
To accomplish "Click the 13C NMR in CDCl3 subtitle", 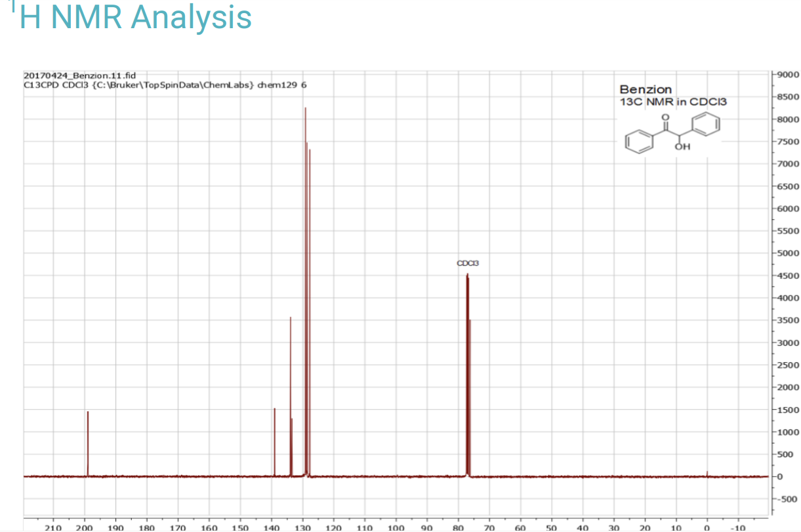I will [672, 102].
